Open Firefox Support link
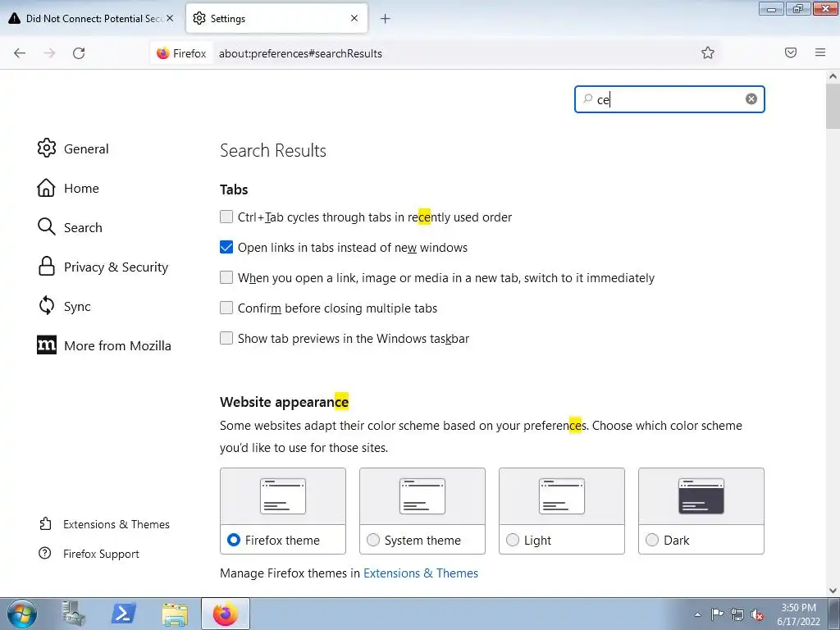Image resolution: width=840 pixels, height=630 pixels. [x=89, y=554]
